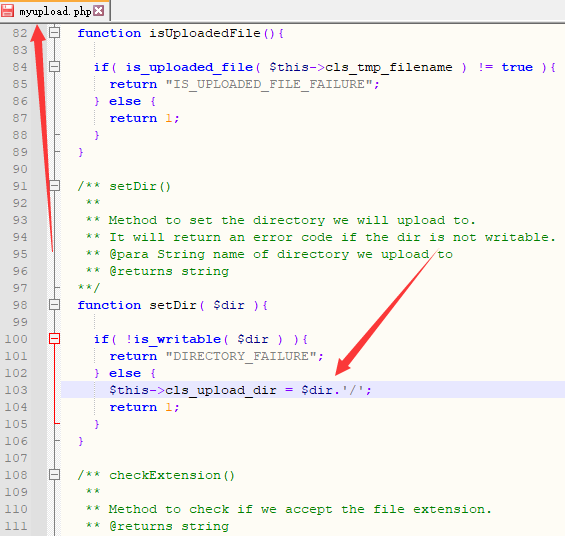565x536 pixels.
Task: Click on the is_uploaded_file function call
Action: (x=189, y=67)
